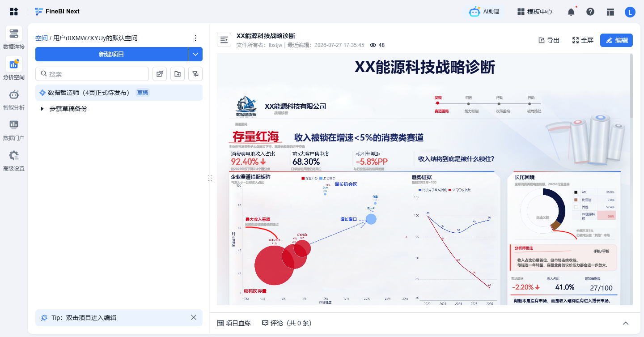Image resolution: width=644 pixels, height=337 pixels.
Task: Click the 草稿 draft tag
Action: click(143, 93)
